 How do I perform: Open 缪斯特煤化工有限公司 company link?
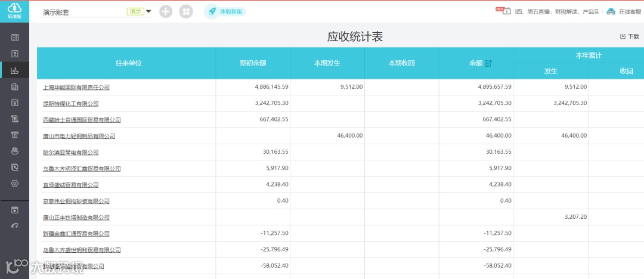[70, 104]
